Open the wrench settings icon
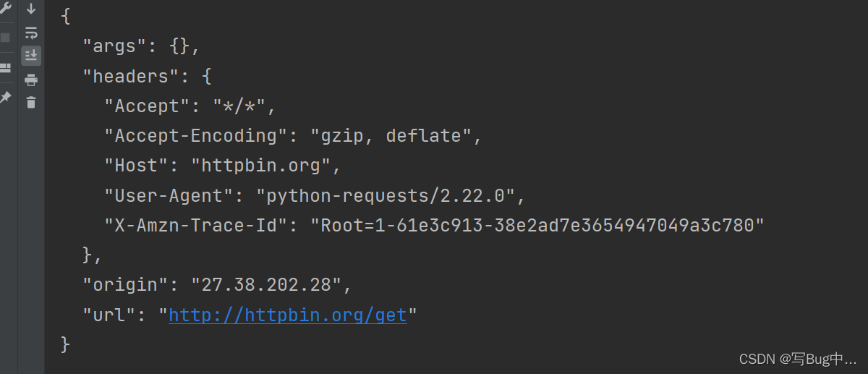 pos(5,9)
